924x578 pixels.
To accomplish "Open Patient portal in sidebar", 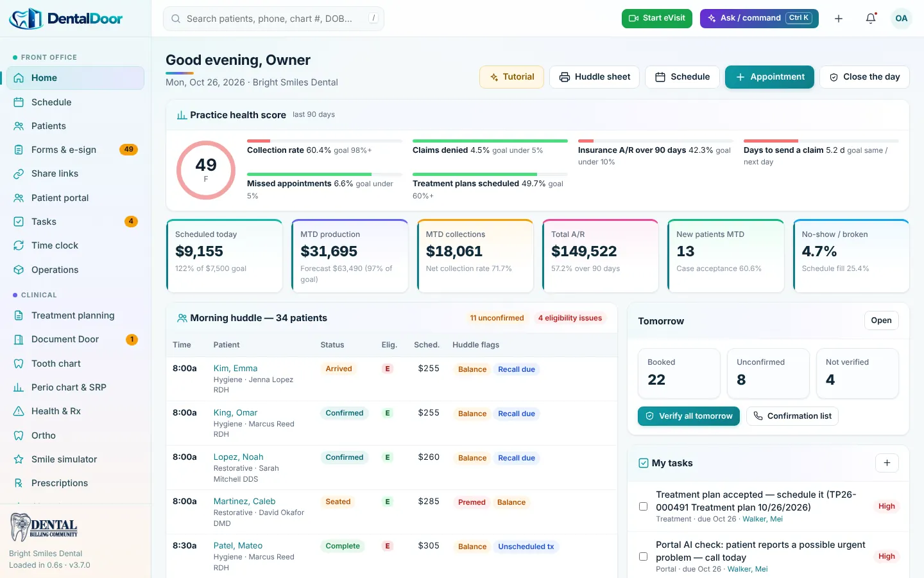I will [75, 198].
